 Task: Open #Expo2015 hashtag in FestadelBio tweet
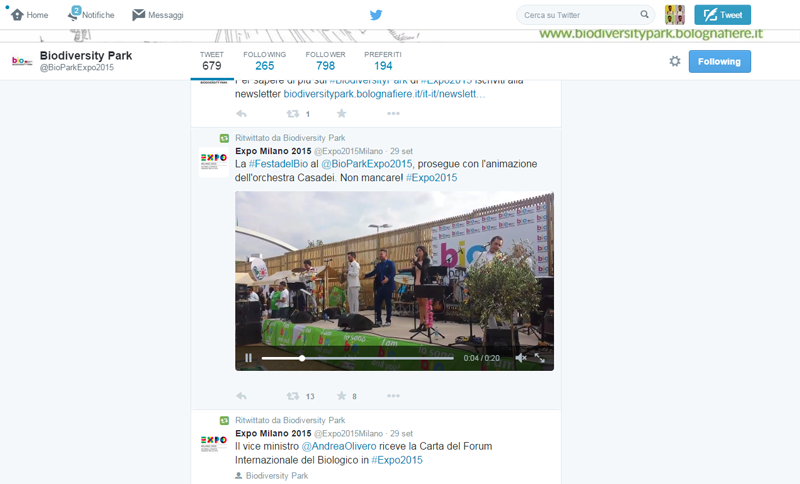432,178
